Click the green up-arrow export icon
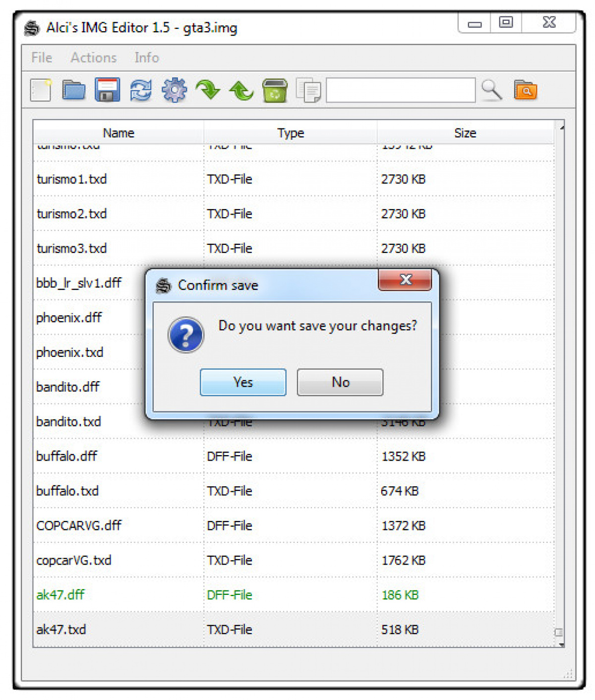 click(x=241, y=91)
